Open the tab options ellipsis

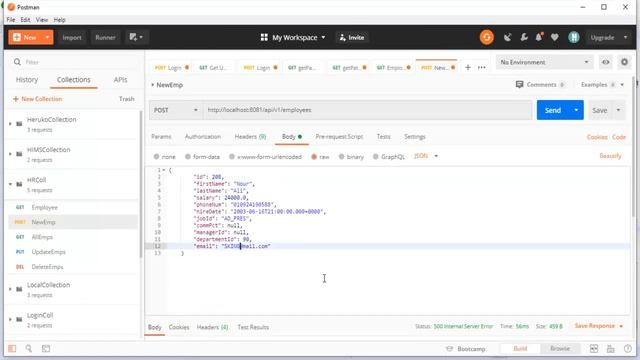coord(482,67)
